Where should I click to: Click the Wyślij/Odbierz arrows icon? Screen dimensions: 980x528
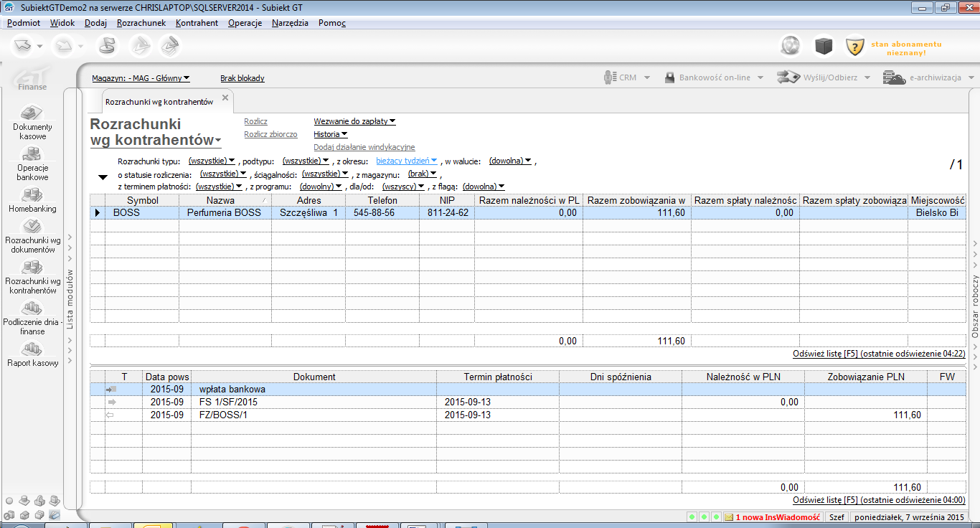[x=788, y=77]
